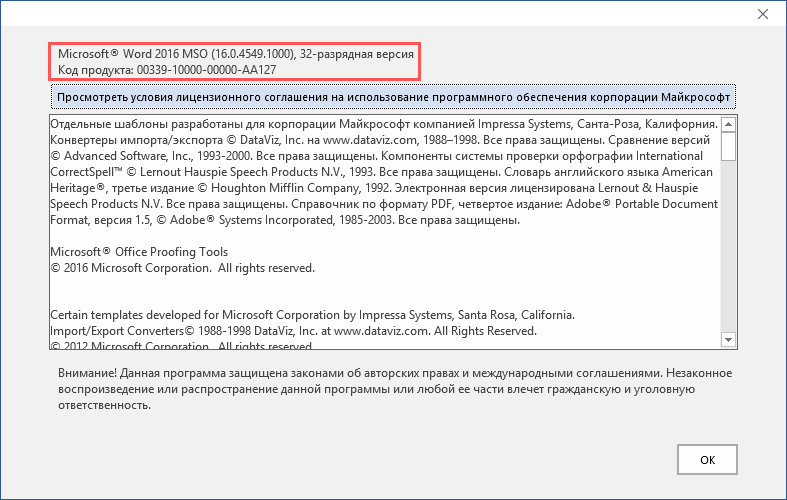The width and height of the screenshot is (787, 500).
Task: Click the Certain templates developed by Impressa line
Action: [x=313, y=315]
